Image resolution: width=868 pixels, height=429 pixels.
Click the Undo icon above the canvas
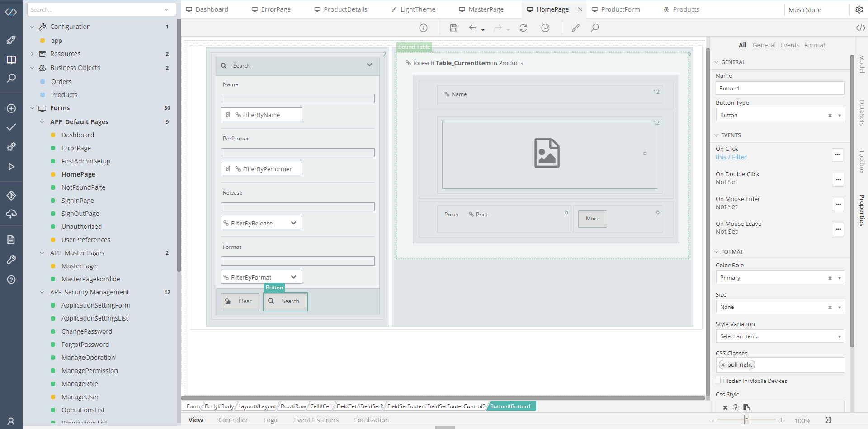(473, 28)
